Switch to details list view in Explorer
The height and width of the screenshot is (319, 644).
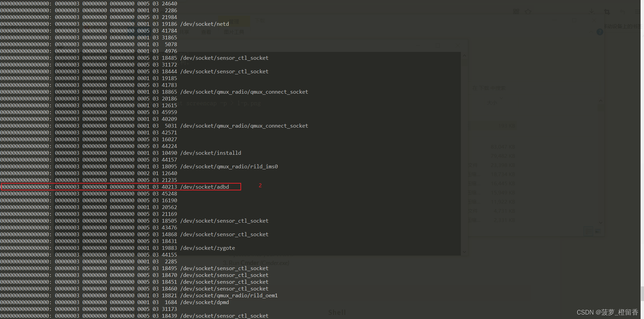(x=588, y=231)
